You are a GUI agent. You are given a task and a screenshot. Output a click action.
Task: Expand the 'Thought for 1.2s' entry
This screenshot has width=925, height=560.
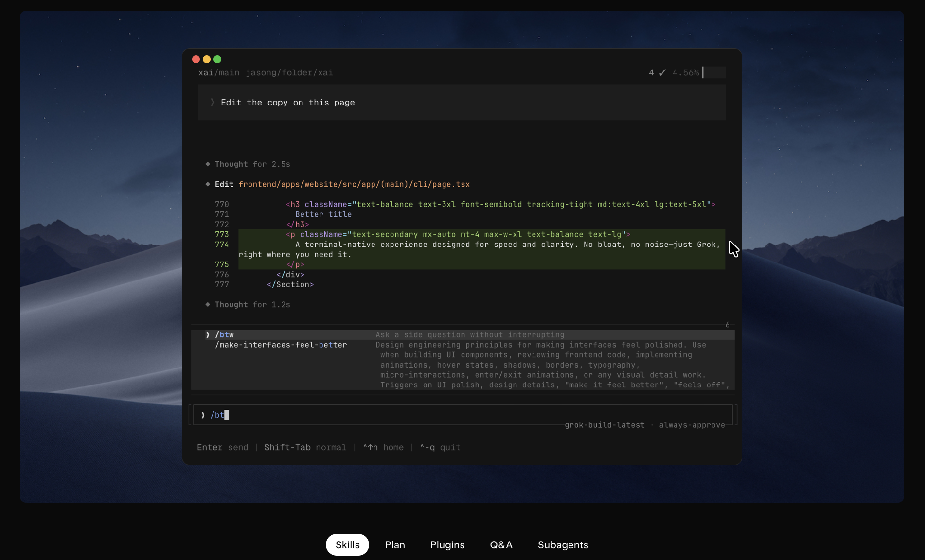pos(252,305)
